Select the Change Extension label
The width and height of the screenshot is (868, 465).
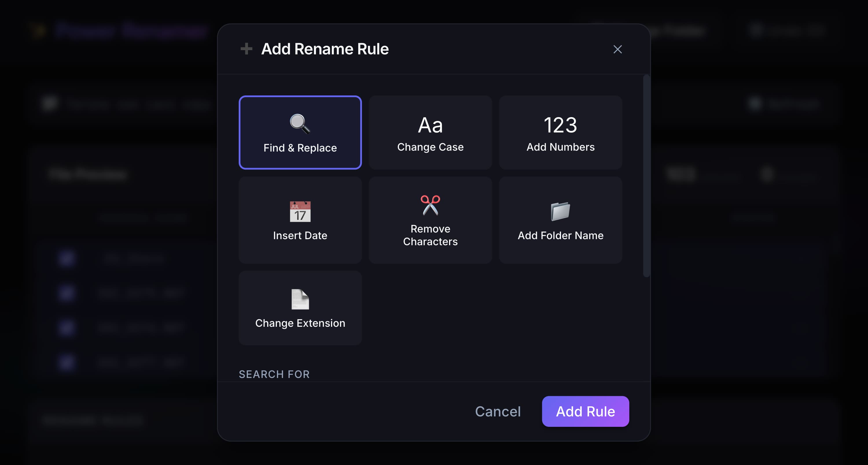[300, 323]
